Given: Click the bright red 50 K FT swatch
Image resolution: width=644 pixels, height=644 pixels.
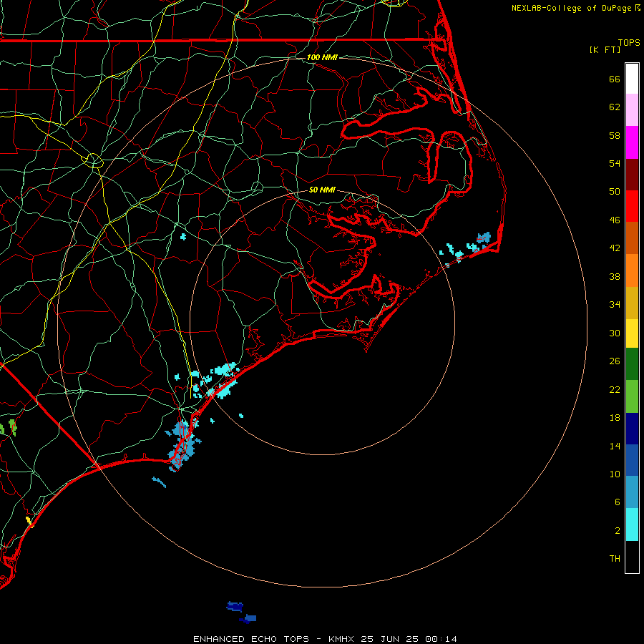Looking at the screenshot, I should pyautogui.click(x=632, y=206).
